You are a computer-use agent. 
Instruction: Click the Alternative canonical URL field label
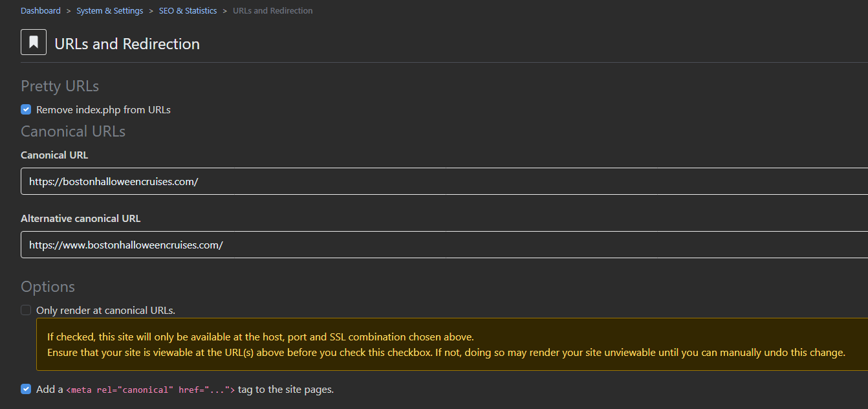[x=80, y=219]
